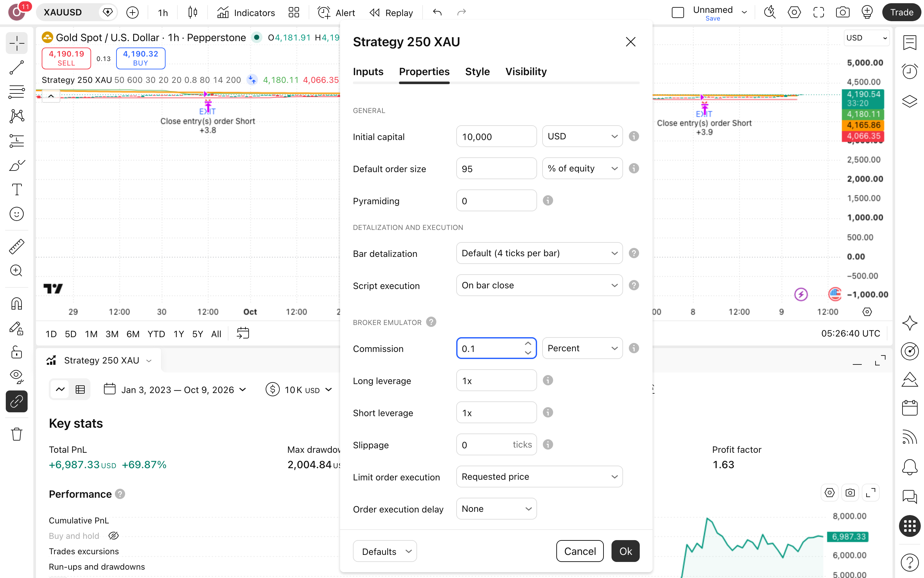Open the Fibonacci retracement tool
Screen dimensions: 924x578
(x=16, y=92)
